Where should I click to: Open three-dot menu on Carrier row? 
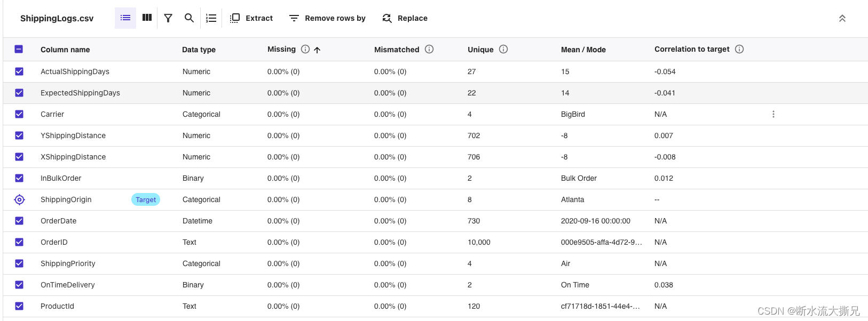(773, 114)
